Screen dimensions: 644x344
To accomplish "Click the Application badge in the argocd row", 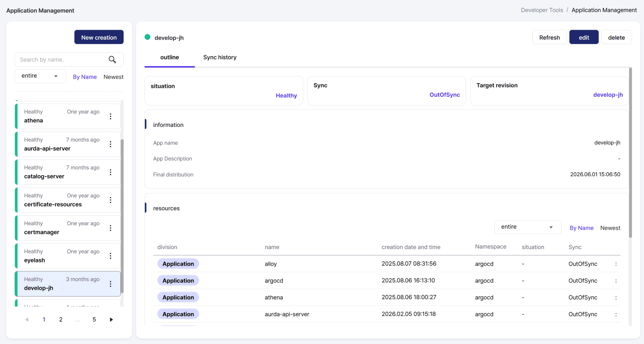I will [x=178, y=281].
